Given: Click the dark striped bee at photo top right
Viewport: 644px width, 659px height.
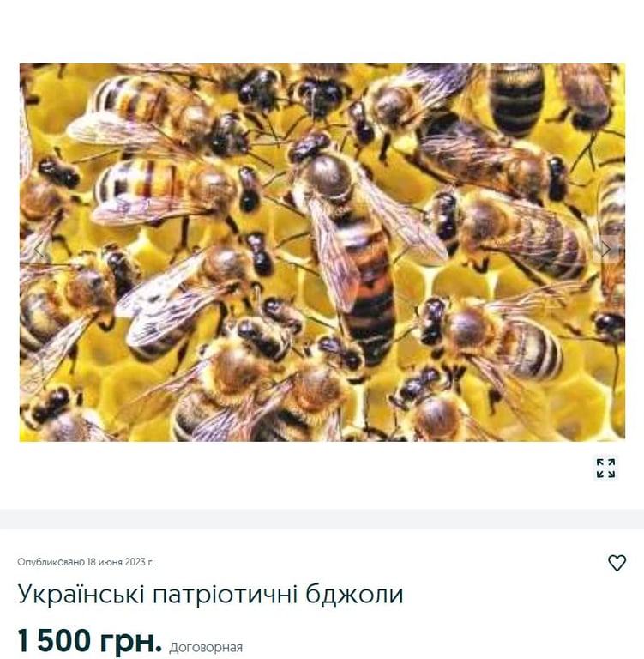Looking at the screenshot, I should 516,100.
